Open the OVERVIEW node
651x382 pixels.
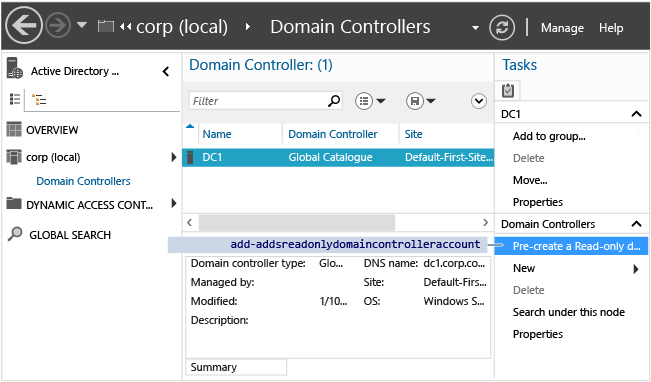tap(52, 130)
